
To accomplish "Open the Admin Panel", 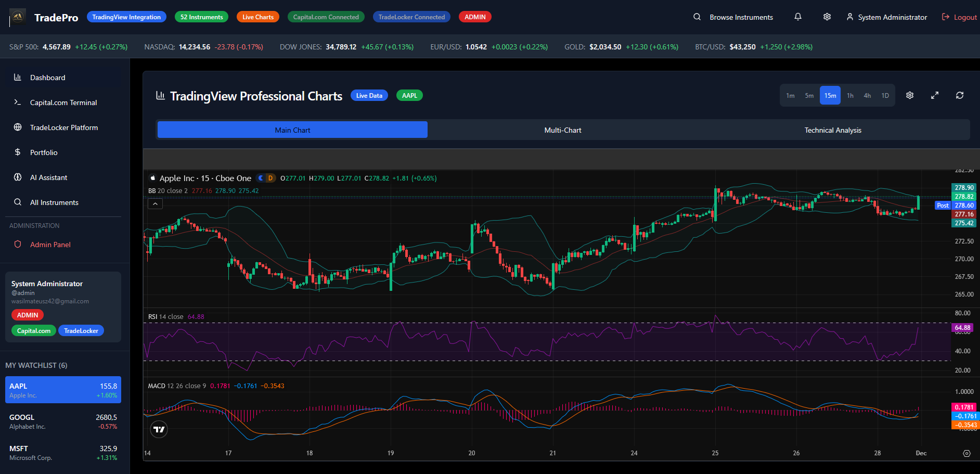I will [x=50, y=245].
